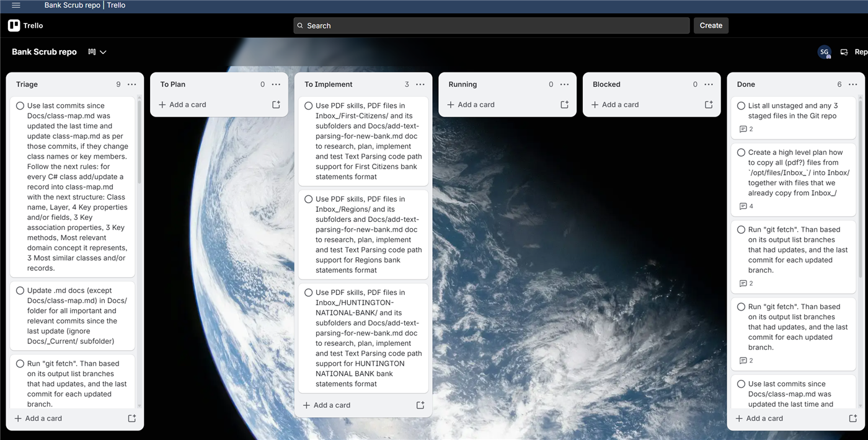Screen dimensions: 868x440
Task: Mark 'Update .md docs' card complete
Action: pyautogui.click(x=20, y=291)
